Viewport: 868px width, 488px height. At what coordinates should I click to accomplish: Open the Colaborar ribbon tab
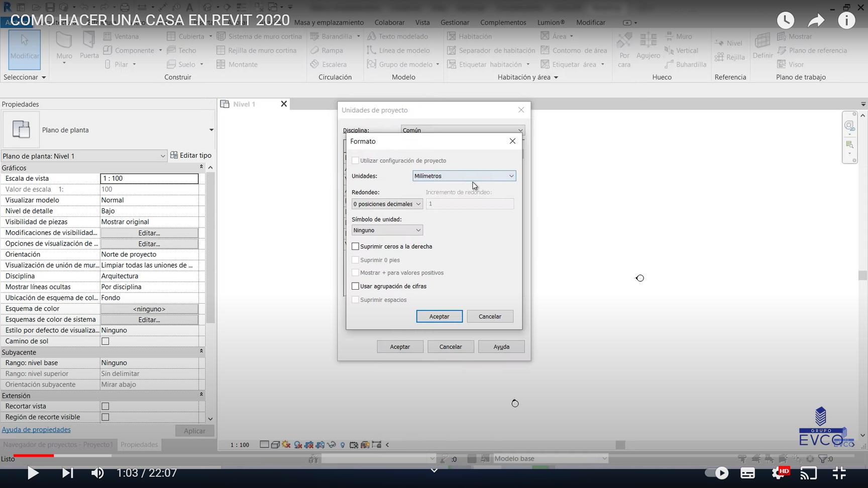coord(389,23)
